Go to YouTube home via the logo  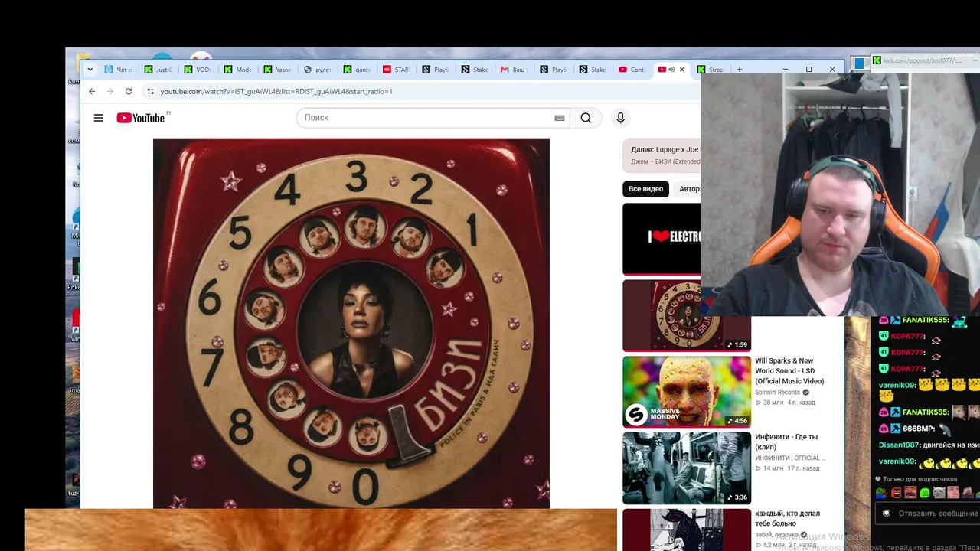click(x=141, y=118)
